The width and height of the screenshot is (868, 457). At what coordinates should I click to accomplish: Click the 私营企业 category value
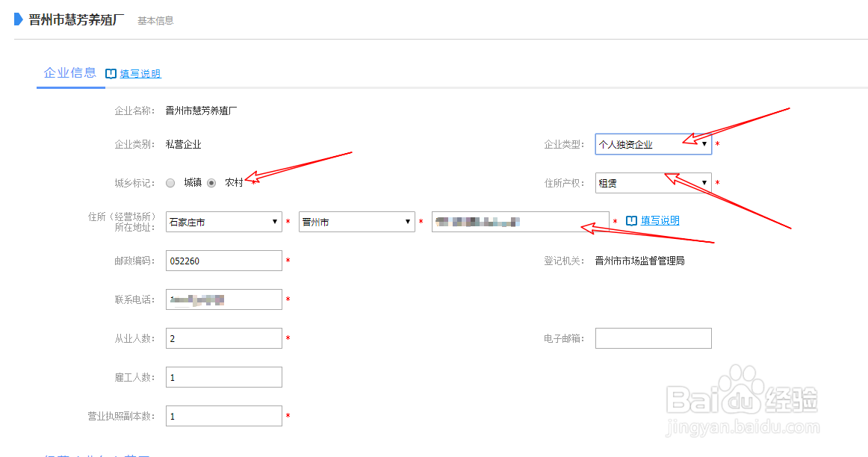(x=183, y=144)
